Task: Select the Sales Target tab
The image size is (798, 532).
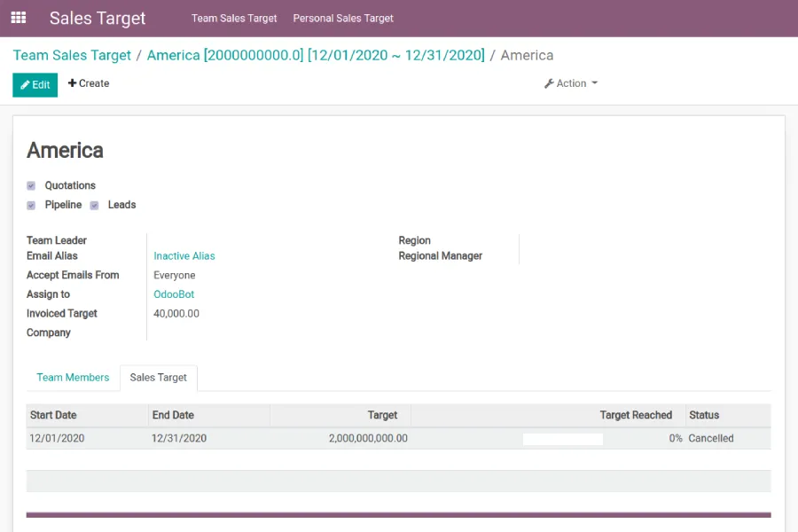Action: (x=159, y=377)
